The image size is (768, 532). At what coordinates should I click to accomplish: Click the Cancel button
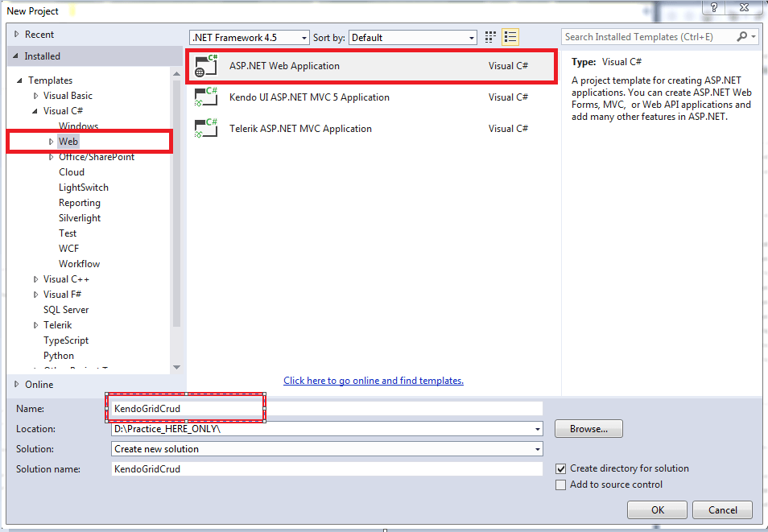click(722, 510)
